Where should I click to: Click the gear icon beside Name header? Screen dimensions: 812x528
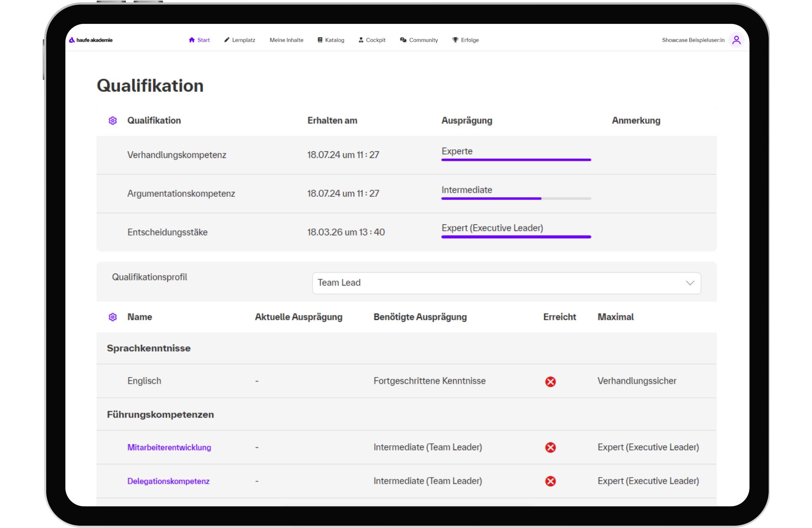pyautogui.click(x=113, y=317)
